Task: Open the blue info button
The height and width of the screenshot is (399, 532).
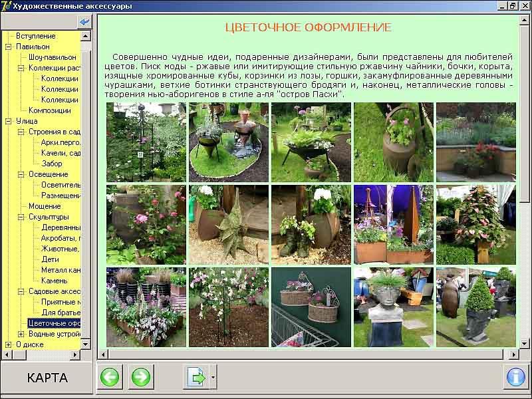Action: (x=515, y=377)
